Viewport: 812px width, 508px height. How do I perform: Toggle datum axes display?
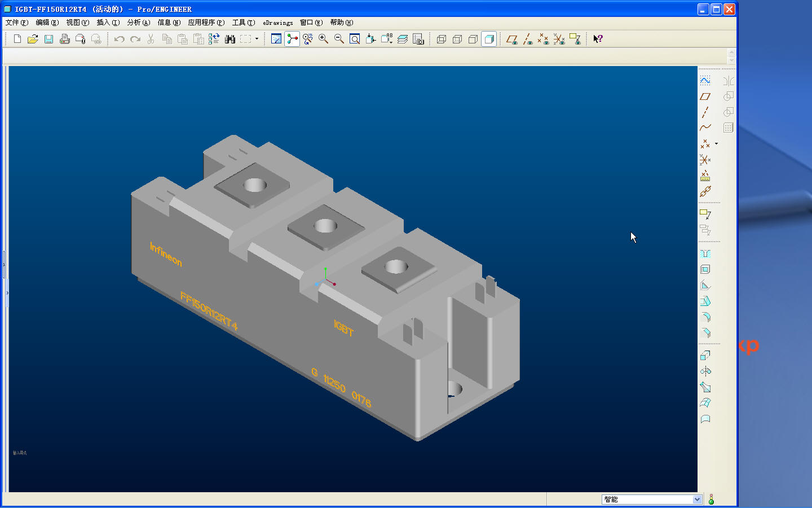pyautogui.click(x=528, y=39)
